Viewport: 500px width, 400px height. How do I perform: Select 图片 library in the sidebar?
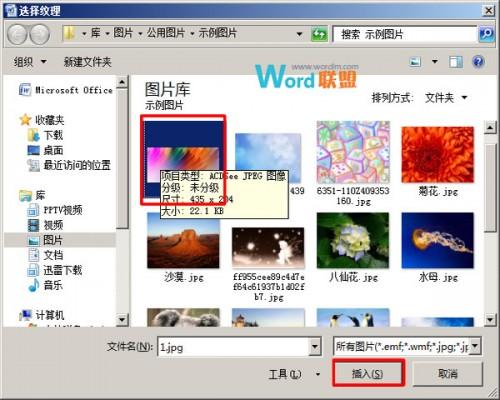click(45, 240)
